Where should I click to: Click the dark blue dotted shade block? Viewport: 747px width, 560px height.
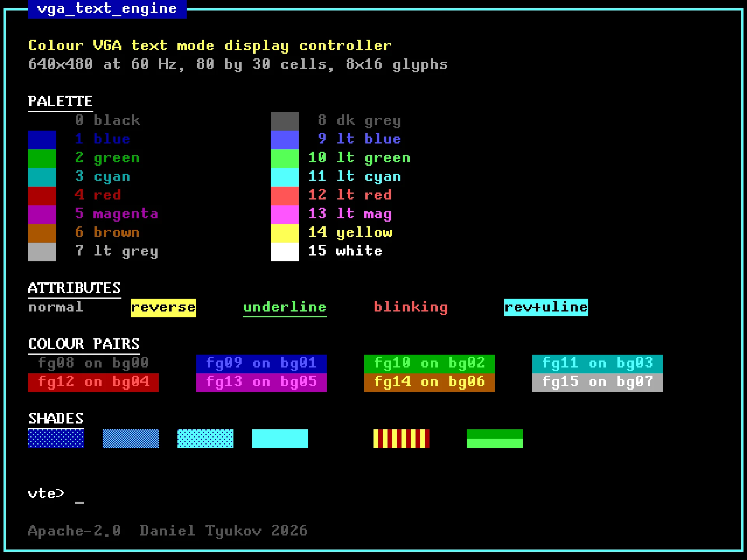point(56,439)
